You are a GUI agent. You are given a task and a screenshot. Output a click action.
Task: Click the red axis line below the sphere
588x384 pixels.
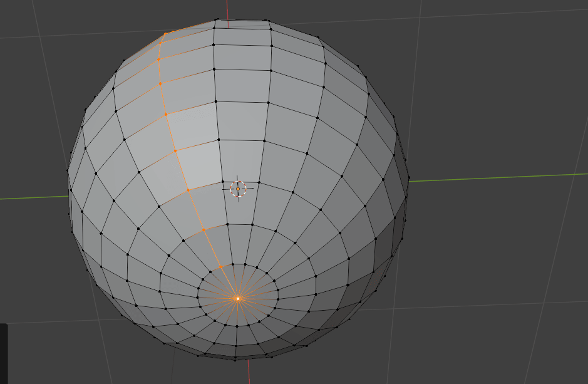pos(249,371)
